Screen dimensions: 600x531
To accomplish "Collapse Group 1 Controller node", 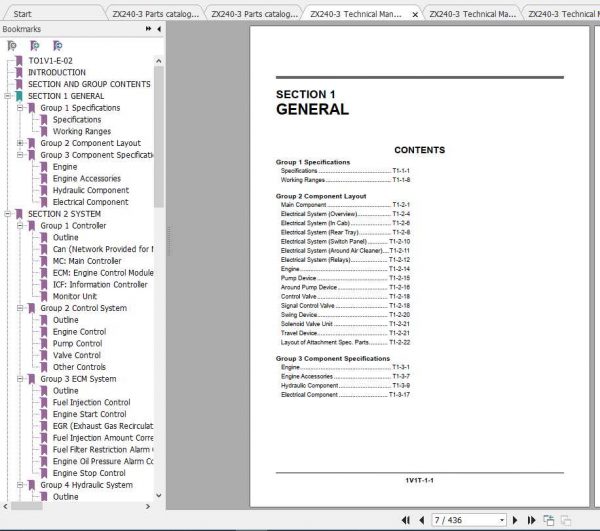I will (20, 226).
